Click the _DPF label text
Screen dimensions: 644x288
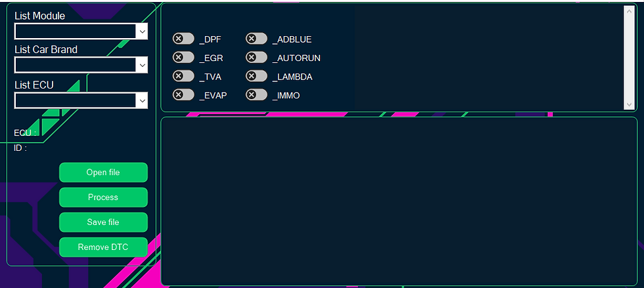point(210,40)
